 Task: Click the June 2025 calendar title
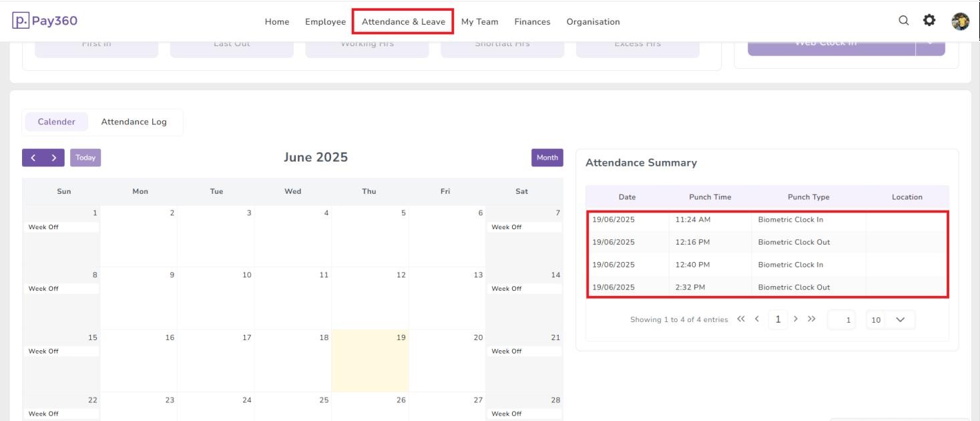click(316, 157)
